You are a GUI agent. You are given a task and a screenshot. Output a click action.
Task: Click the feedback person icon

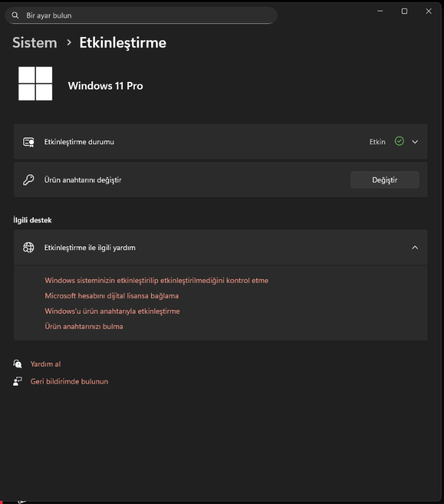coord(18,382)
